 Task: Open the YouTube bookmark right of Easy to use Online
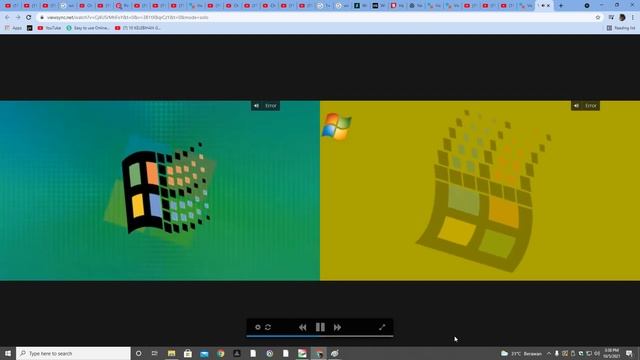138,28
